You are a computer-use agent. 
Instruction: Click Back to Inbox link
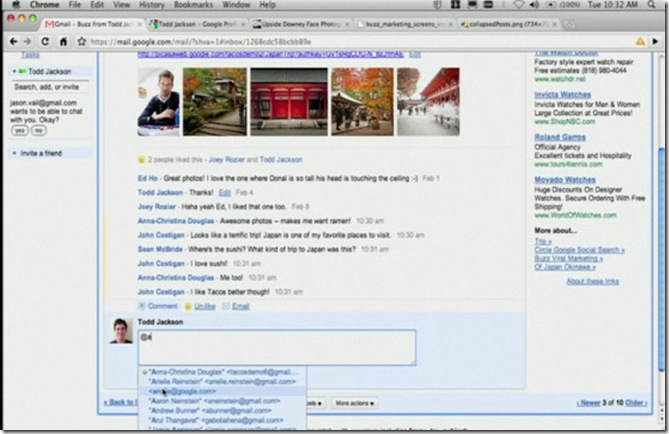click(x=121, y=402)
